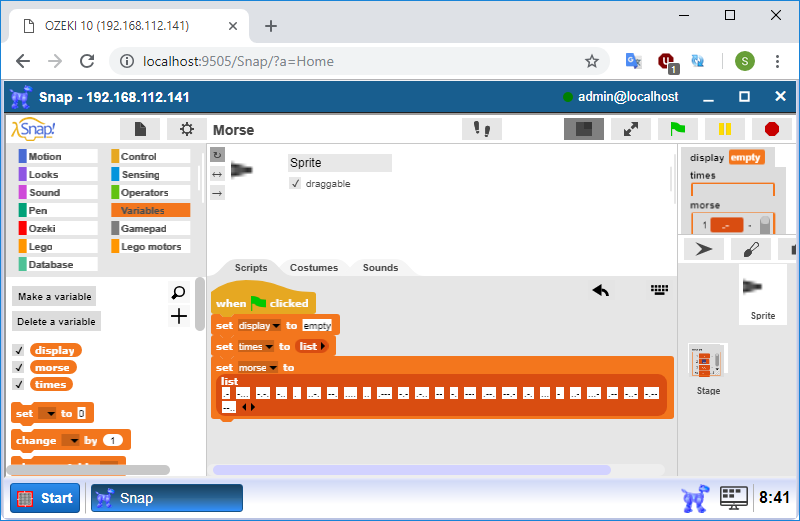
Task: Select the Pen block category
Action: (x=58, y=210)
